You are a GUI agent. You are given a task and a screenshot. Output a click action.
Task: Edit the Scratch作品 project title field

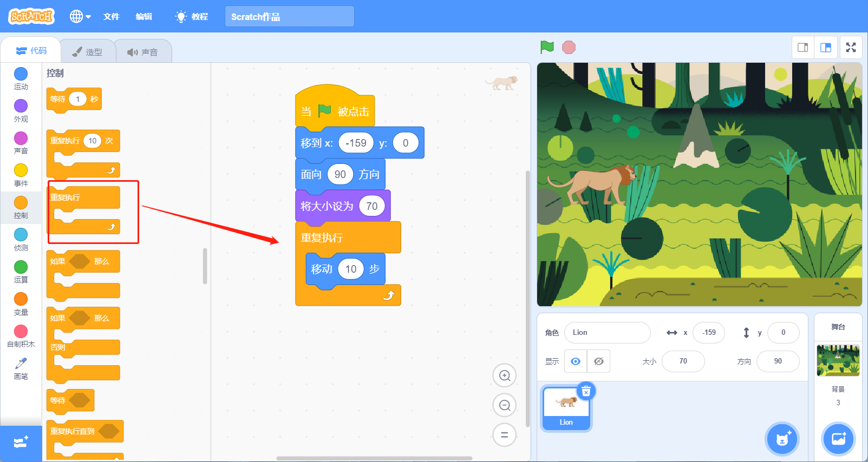coord(290,17)
